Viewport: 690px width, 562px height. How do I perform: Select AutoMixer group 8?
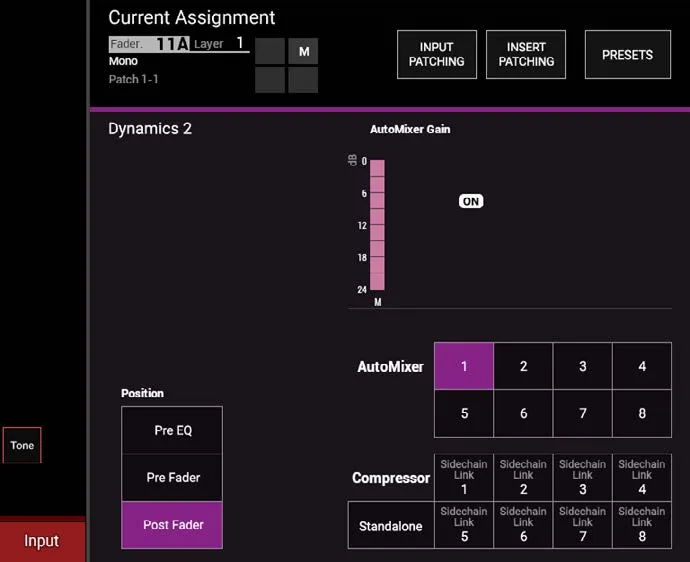(642, 413)
